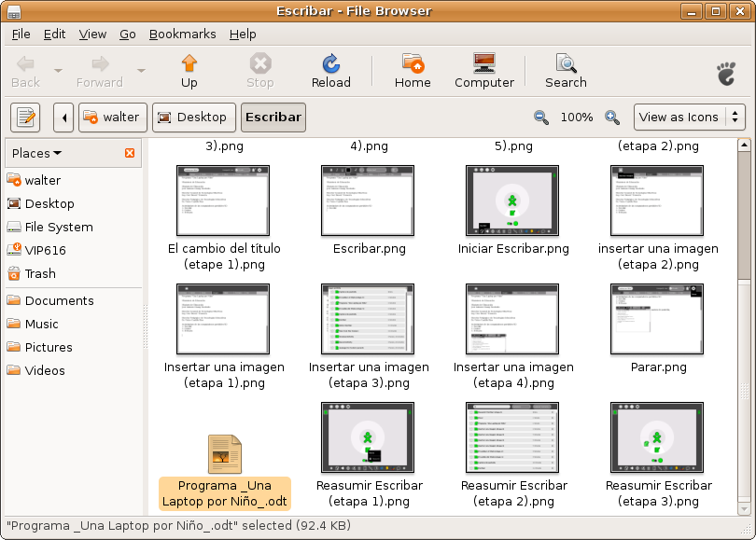Click the Search magnifier icon

566,64
